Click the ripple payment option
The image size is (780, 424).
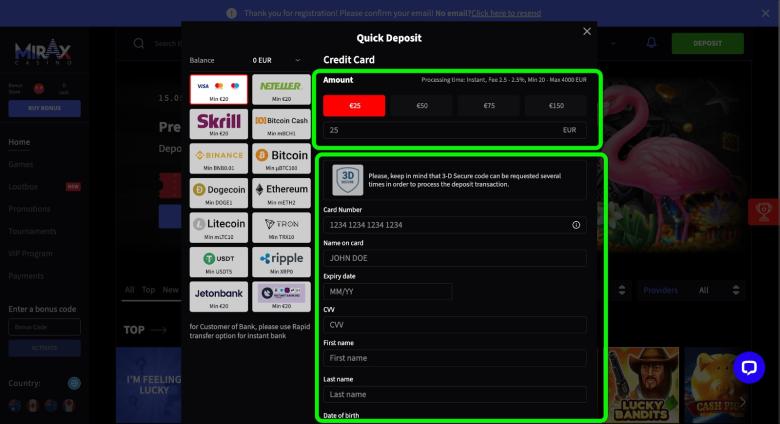click(281, 261)
